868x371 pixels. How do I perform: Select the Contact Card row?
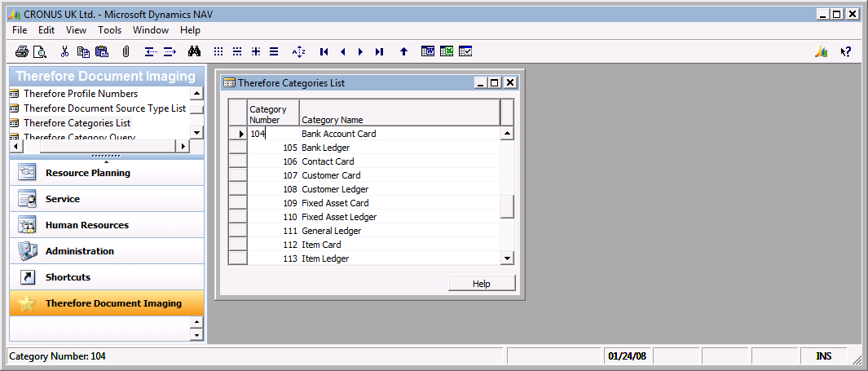tap(373, 161)
